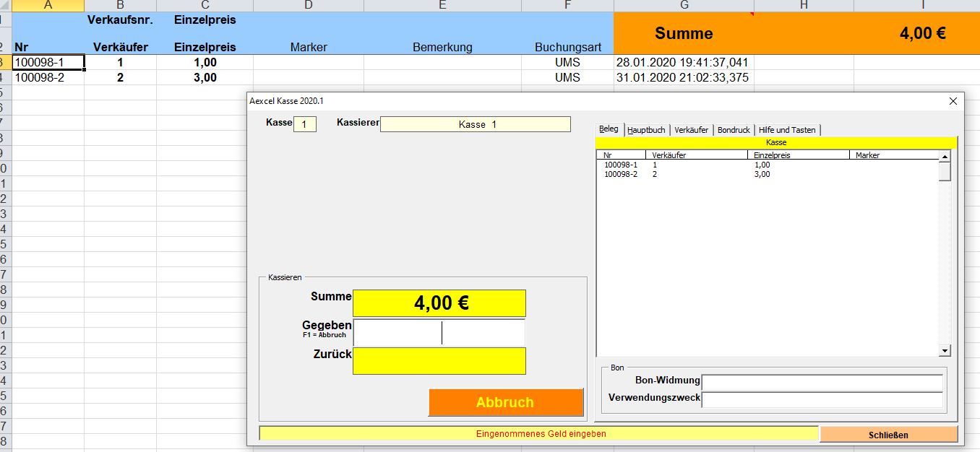Switch to the Hauptbuch tab

point(647,129)
